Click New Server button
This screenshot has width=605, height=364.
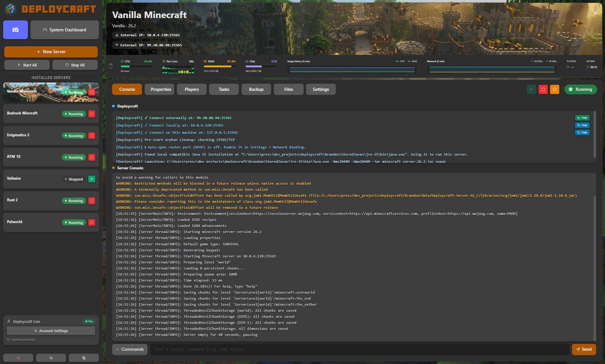51,52
